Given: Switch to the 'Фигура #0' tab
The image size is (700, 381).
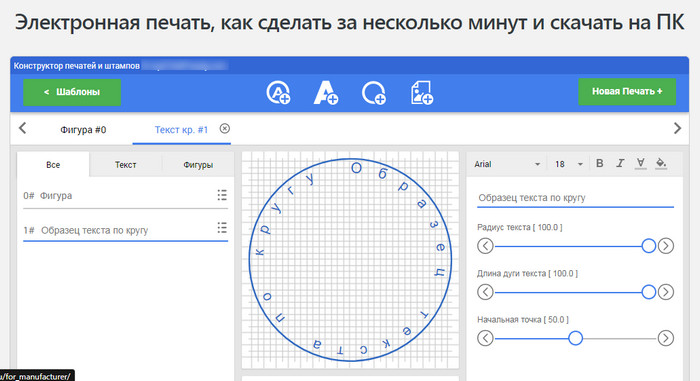Looking at the screenshot, I should pyautogui.click(x=83, y=130).
